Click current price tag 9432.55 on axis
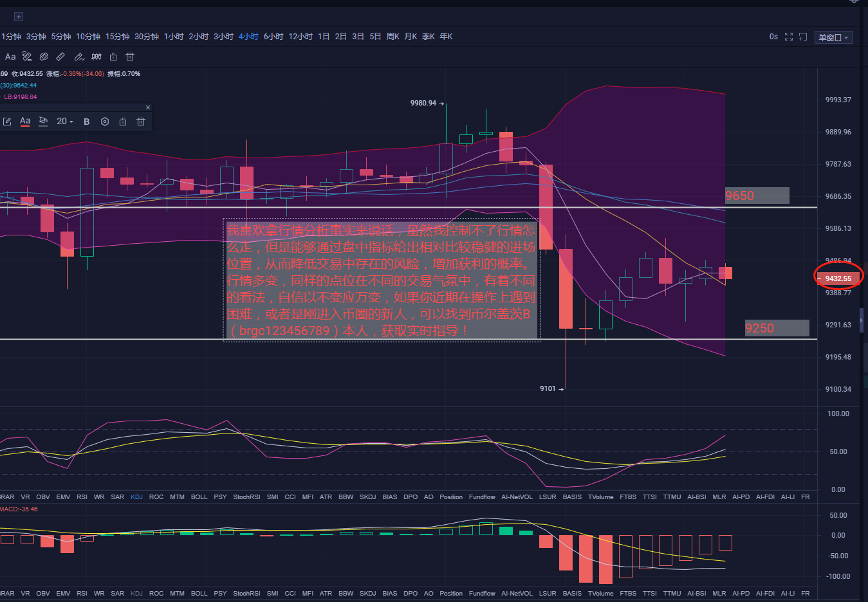 (838, 278)
